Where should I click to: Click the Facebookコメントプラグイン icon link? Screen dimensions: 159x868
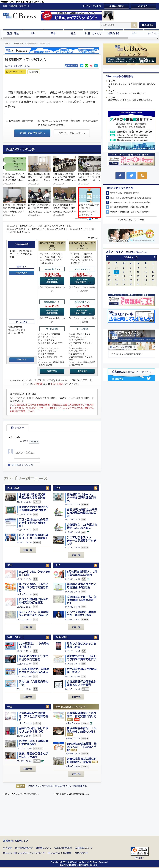21,465
